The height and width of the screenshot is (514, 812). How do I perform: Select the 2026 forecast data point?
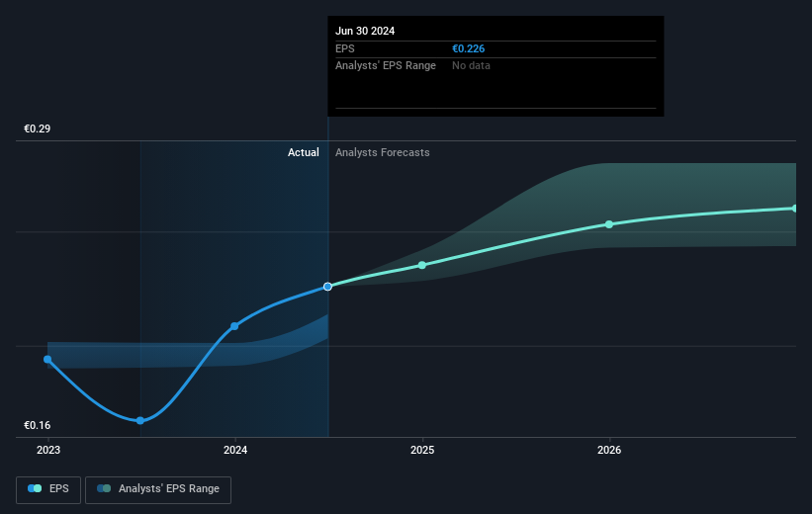click(x=609, y=224)
